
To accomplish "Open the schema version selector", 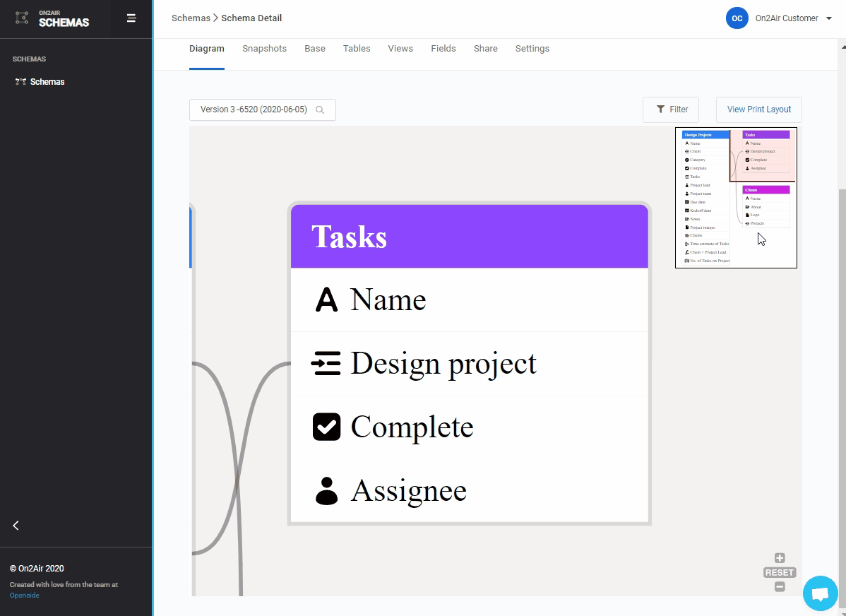I will (x=254, y=109).
